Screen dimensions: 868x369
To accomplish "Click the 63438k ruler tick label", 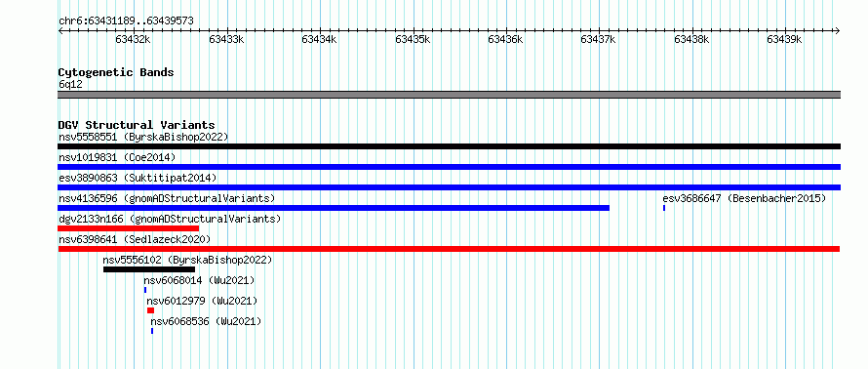I will (691, 39).
